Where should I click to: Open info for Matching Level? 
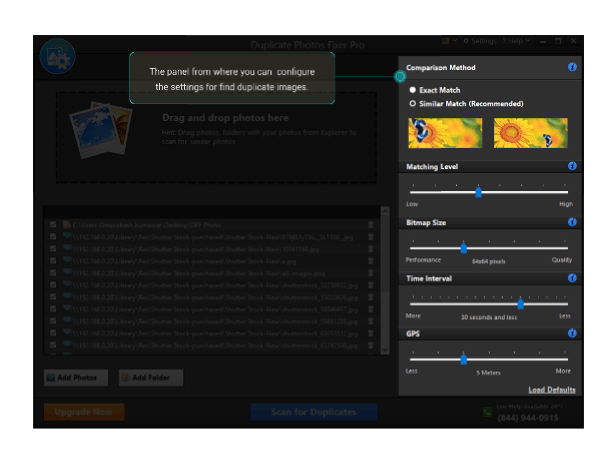(572, 166)
